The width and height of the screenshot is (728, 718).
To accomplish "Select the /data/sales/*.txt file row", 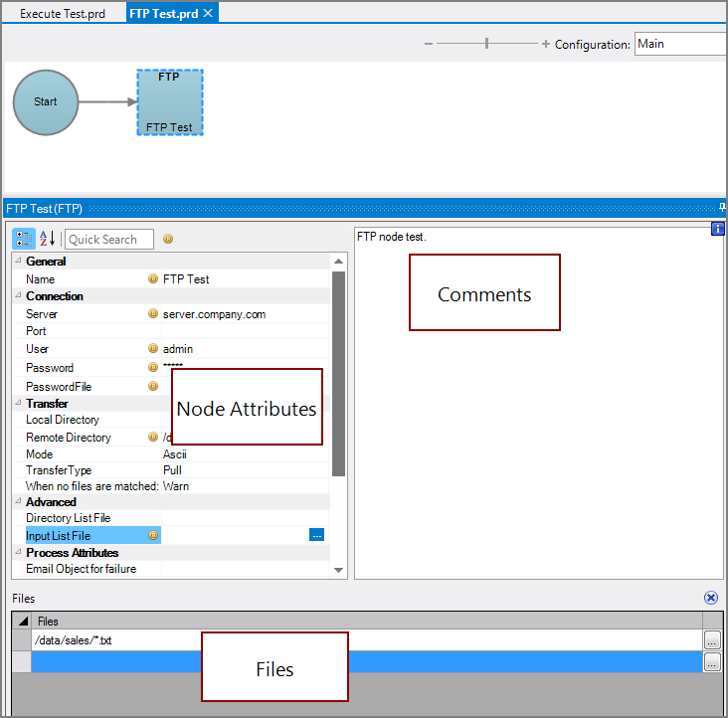I will 367,640.
